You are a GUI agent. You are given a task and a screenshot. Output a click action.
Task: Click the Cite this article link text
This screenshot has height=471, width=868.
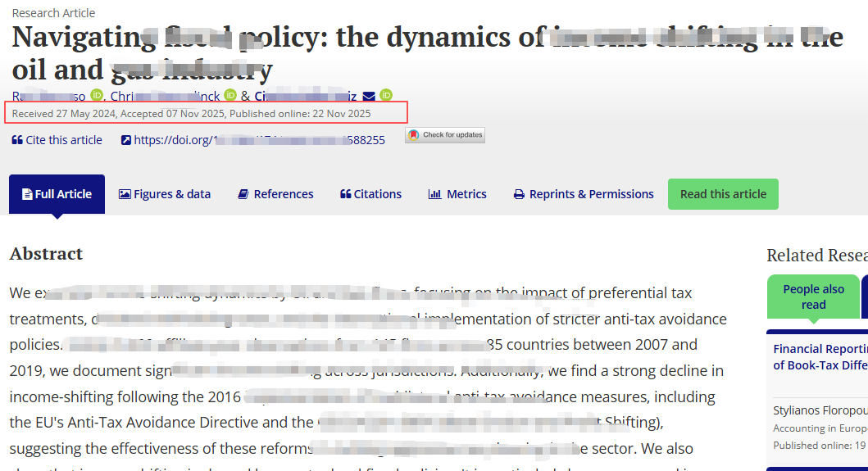click(x=64, y=140)
